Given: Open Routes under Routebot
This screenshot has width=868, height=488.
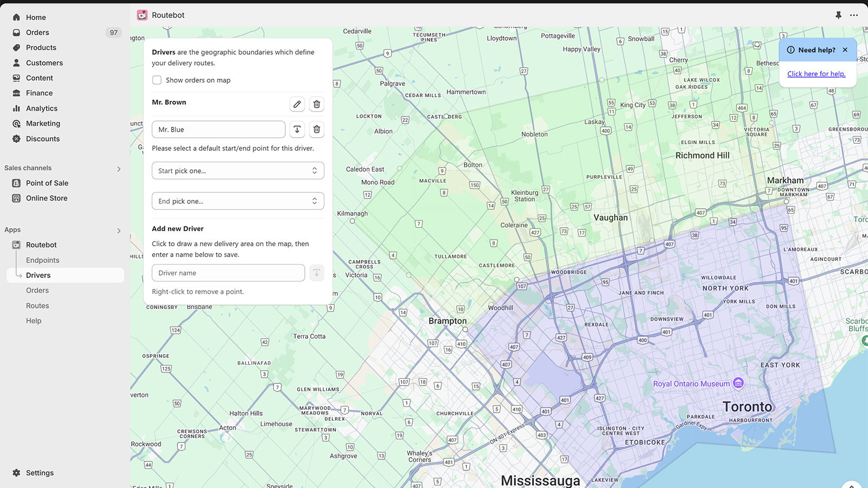Looking at the screenshot, I should pyautogui.click(x=37, y=306).
